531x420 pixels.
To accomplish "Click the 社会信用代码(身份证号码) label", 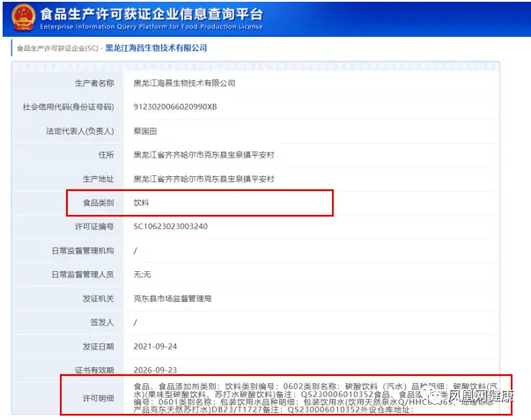I will [x=68, y=107].
